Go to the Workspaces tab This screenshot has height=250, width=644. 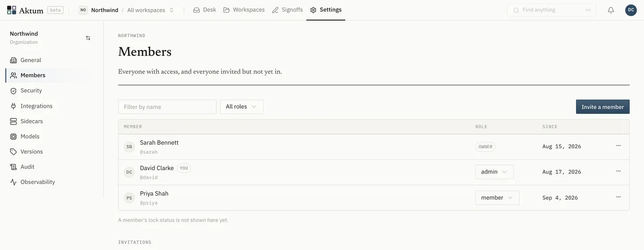tap(244, 10)
